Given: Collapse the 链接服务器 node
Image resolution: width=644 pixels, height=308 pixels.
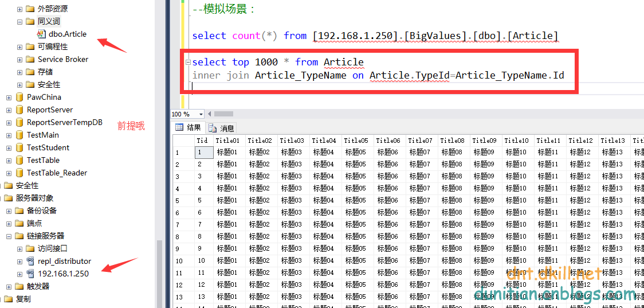Looking at the screenshot, I should click(9, 236).
